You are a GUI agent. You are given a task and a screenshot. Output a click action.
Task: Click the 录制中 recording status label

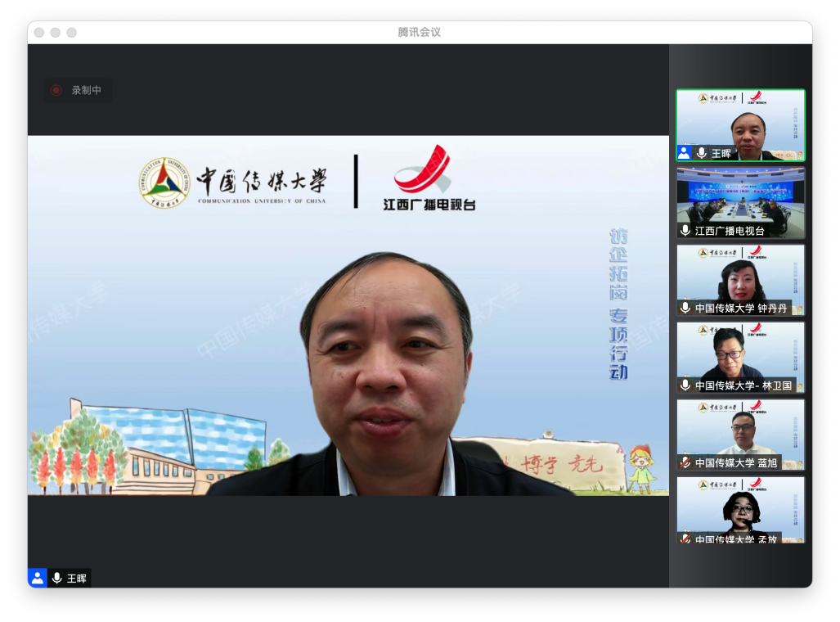(86, 91)
